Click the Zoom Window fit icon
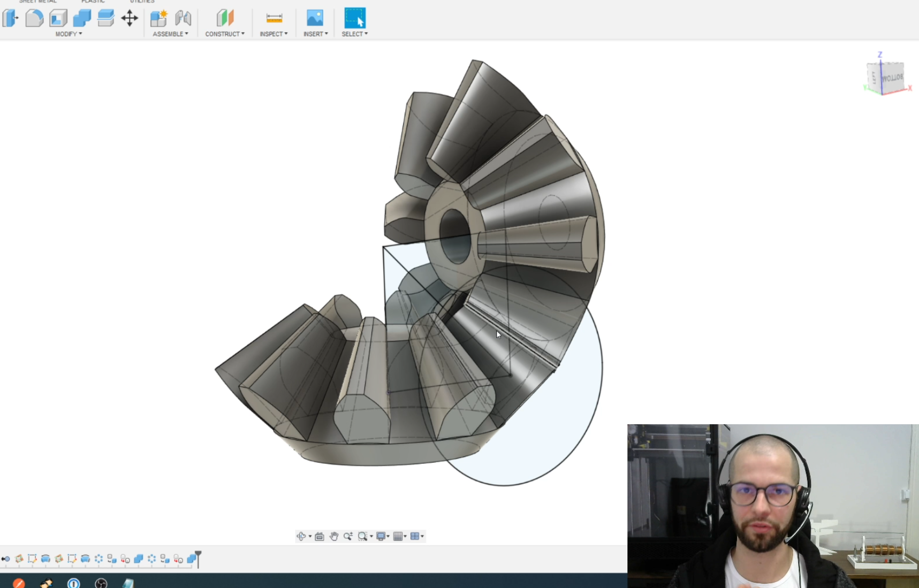 coord(362,536)
